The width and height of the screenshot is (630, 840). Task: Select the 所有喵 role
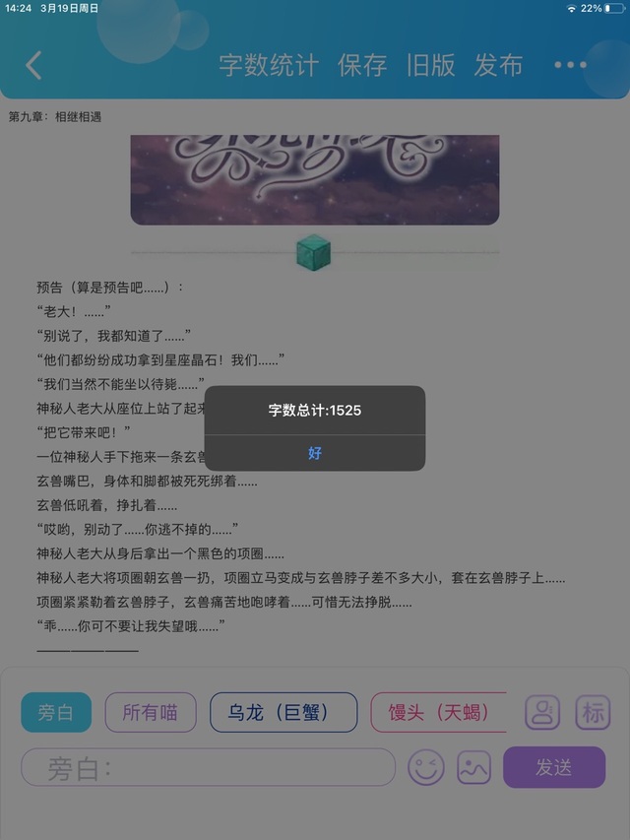click(151, 713)
